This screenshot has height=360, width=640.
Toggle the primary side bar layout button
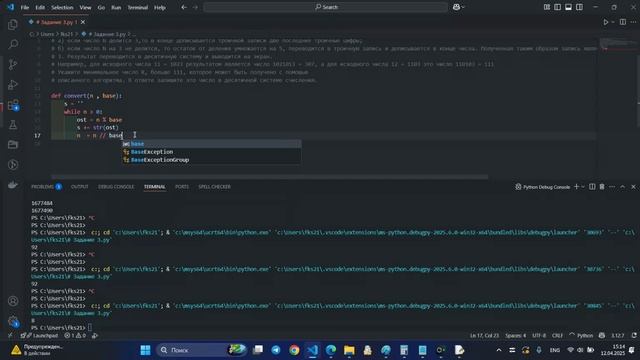(557, 7)
